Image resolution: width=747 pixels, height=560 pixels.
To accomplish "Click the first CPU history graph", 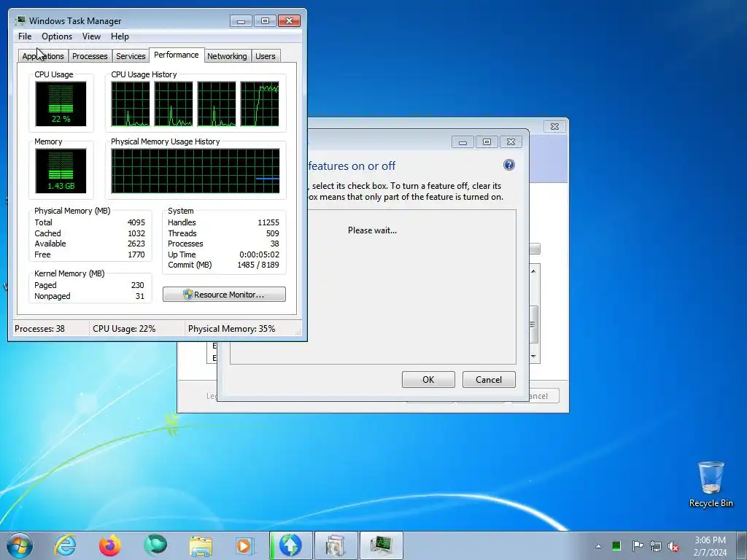I will (131, 104).
